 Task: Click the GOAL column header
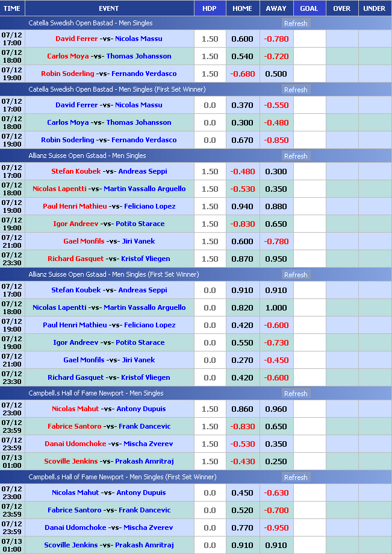click(x=309, y=8)
